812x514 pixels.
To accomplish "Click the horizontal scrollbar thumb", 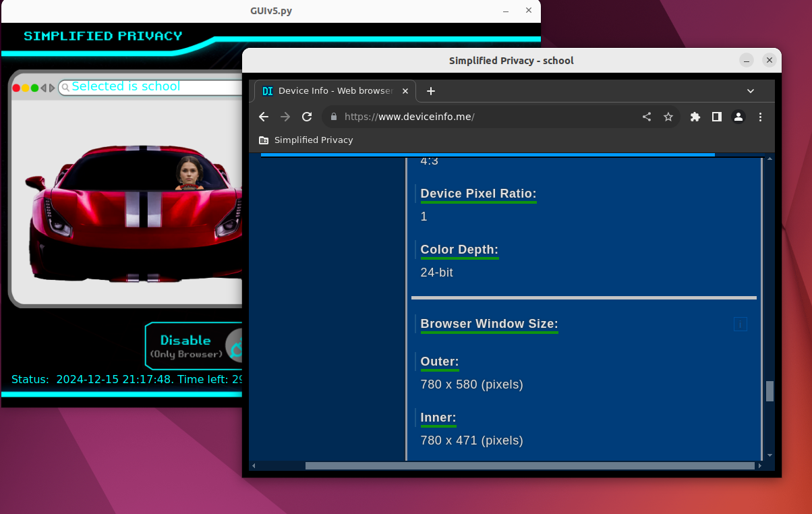I will tap(529, 465).
